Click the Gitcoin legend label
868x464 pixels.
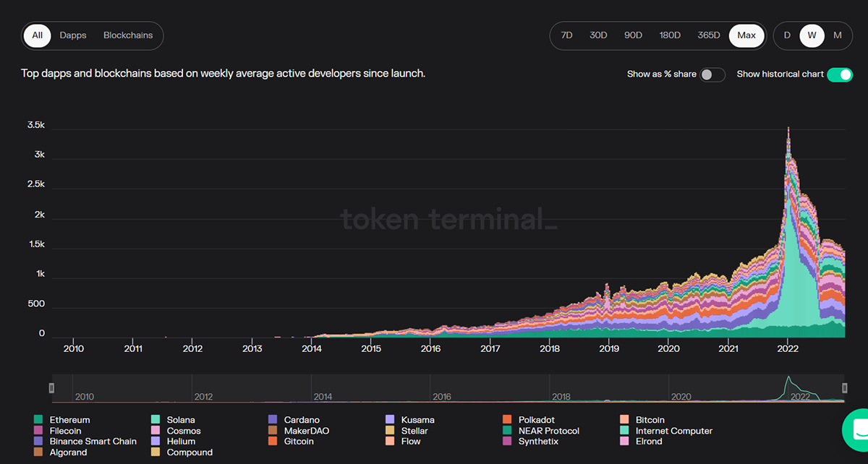(x=299, y=442)
